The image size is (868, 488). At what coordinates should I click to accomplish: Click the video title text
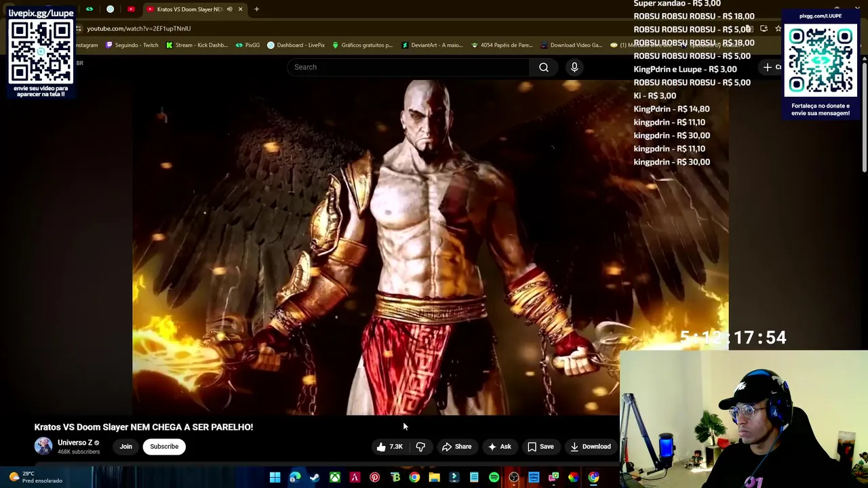144,427
